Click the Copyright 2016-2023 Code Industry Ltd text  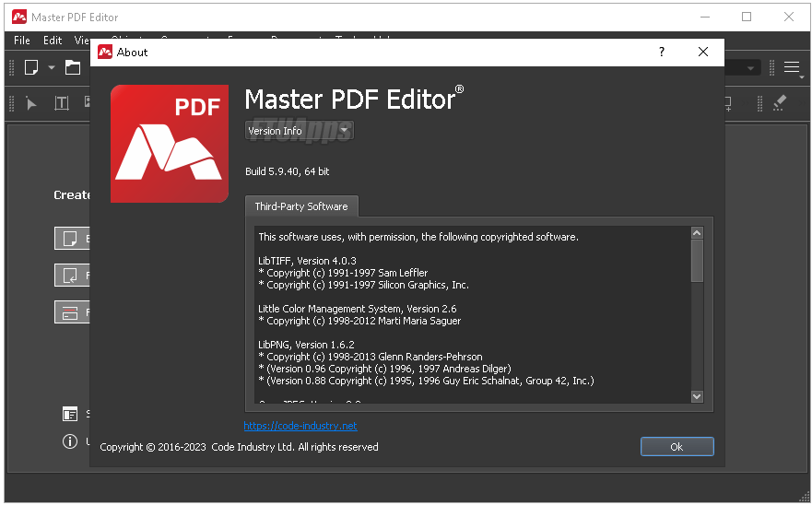pos(239,447)
